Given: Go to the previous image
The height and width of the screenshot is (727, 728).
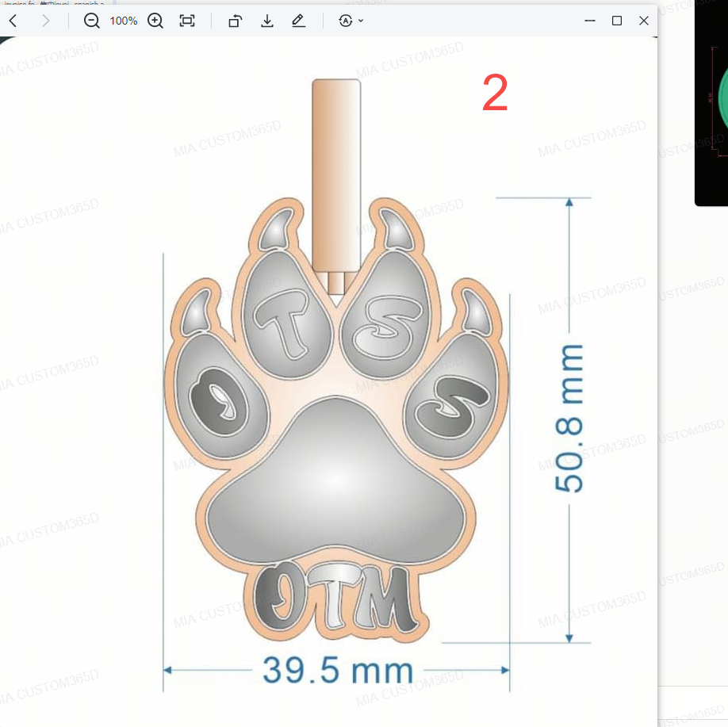Looking at the screenshot, I should tap(13, 21).
